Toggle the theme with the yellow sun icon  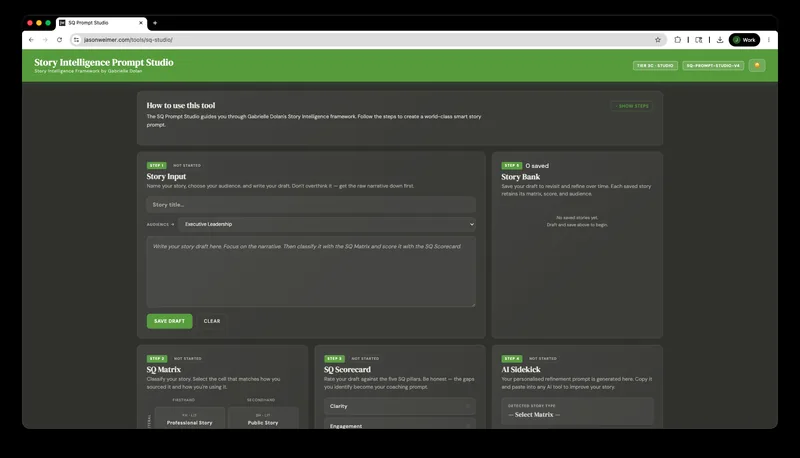(757, 65)
